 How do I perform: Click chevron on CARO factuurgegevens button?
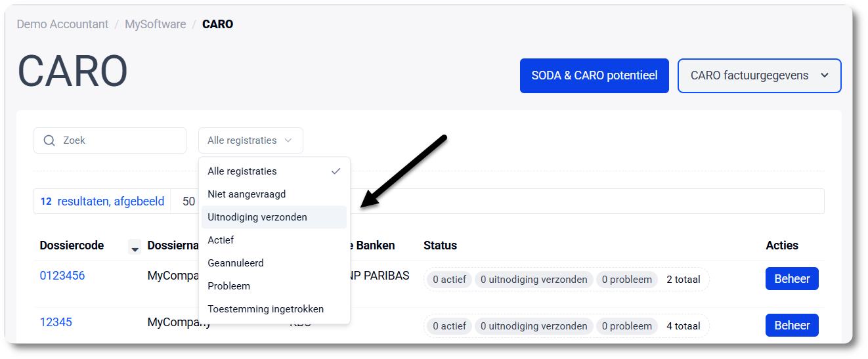pos(825,75)
